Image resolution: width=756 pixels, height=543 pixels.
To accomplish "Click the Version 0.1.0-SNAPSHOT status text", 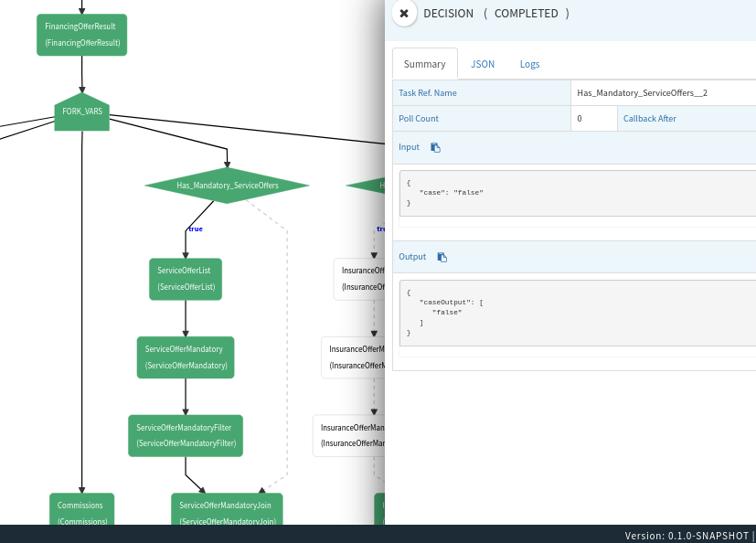I will click(x=685, y=536).
